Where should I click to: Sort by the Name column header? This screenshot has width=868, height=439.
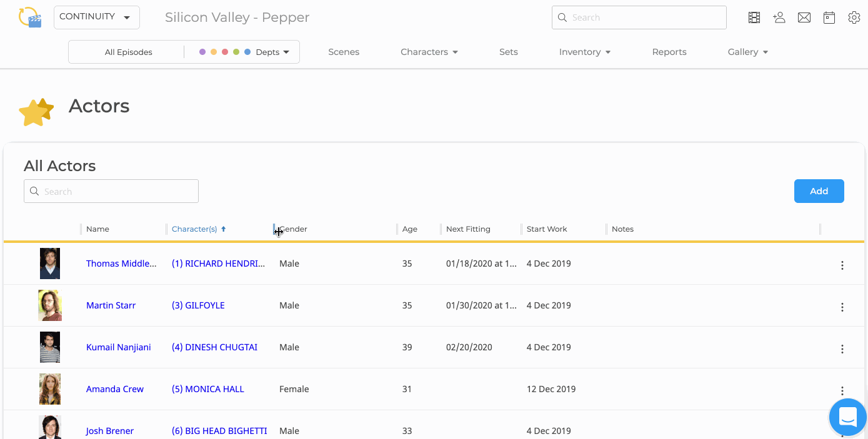pos(97,229)
